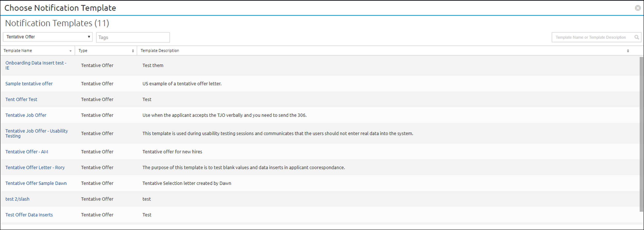Click description "US example of a tentative offer letter."

pyautogui.click(x=182, y=84)
